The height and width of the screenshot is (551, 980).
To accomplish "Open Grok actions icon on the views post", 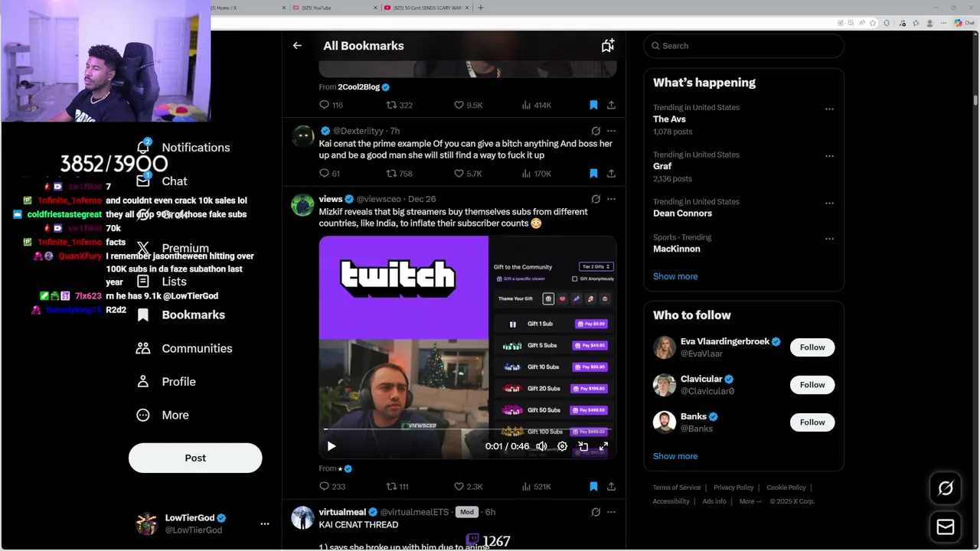I will (x=596, y=199).
